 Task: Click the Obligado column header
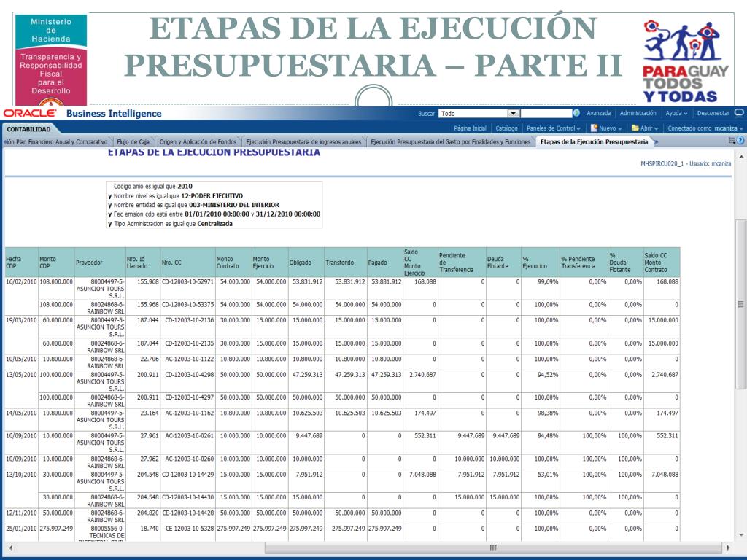[x=306, y=262]
